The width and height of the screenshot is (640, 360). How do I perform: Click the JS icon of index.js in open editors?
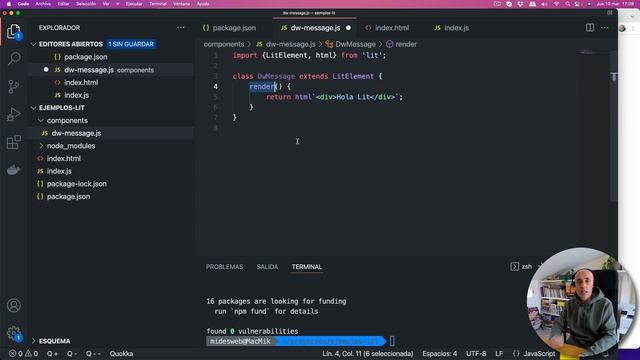(58, 95)
